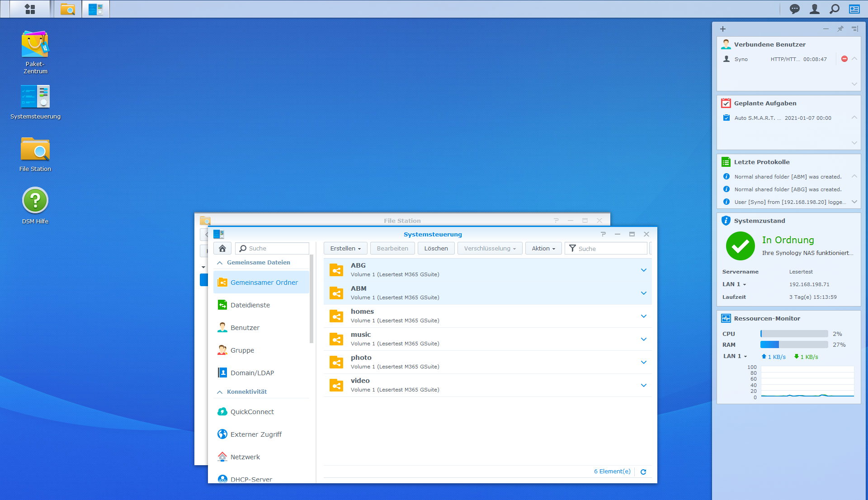Click the taskbar search magnifier icon
Viewport: 868px width, 500px height.
835,9
